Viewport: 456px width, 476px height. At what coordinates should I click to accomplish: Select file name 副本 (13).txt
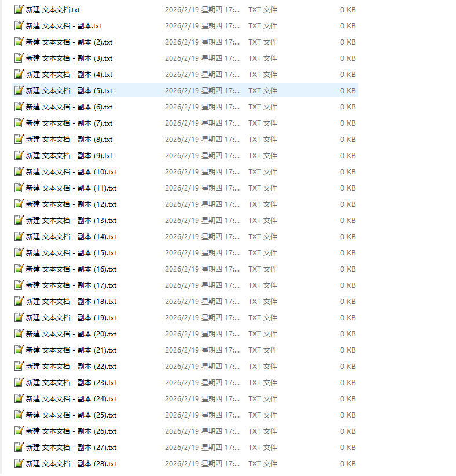click(x=71, y=221)
